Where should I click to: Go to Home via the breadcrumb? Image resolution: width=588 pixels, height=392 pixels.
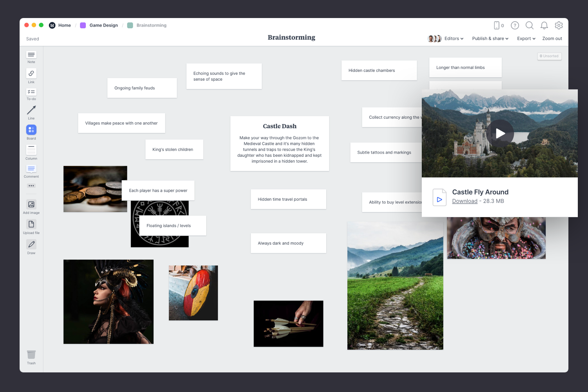click(x=64, y=25)
